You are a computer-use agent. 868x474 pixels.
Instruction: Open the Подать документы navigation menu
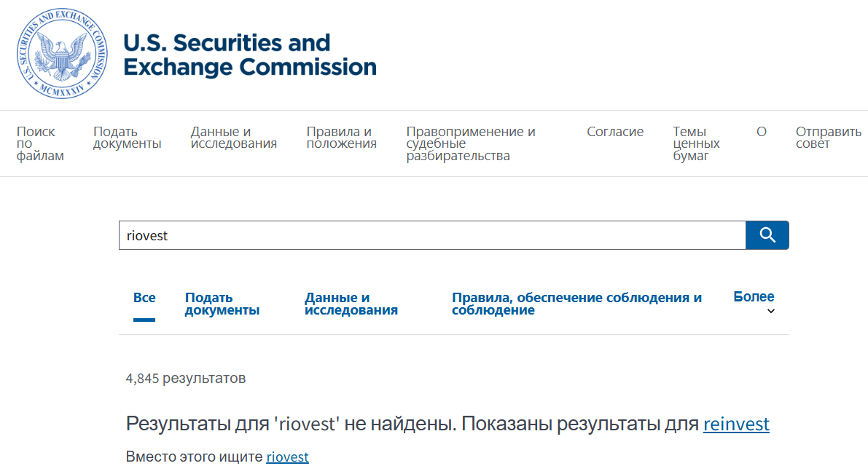coord(127,138)
